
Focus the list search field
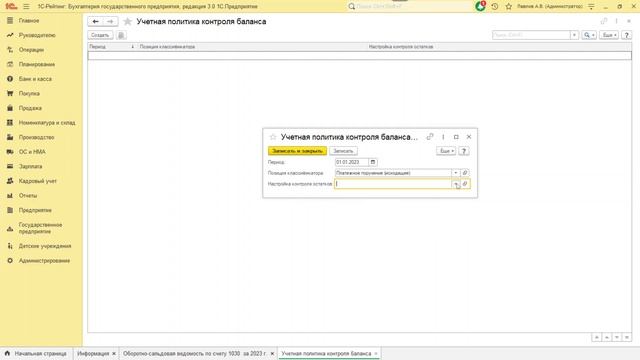(x=531, y=35)
